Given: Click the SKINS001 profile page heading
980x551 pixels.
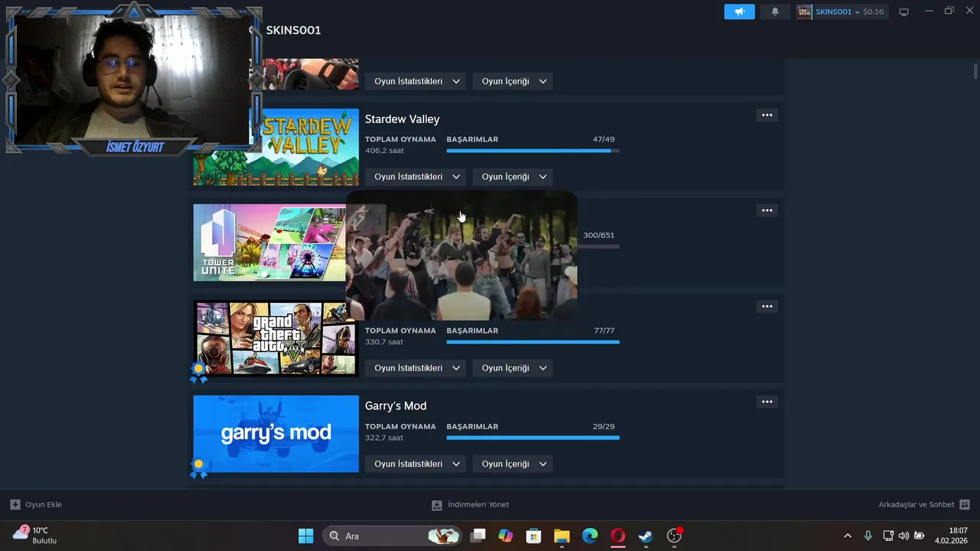Looking at the screenshot, I should click(293, 30).
